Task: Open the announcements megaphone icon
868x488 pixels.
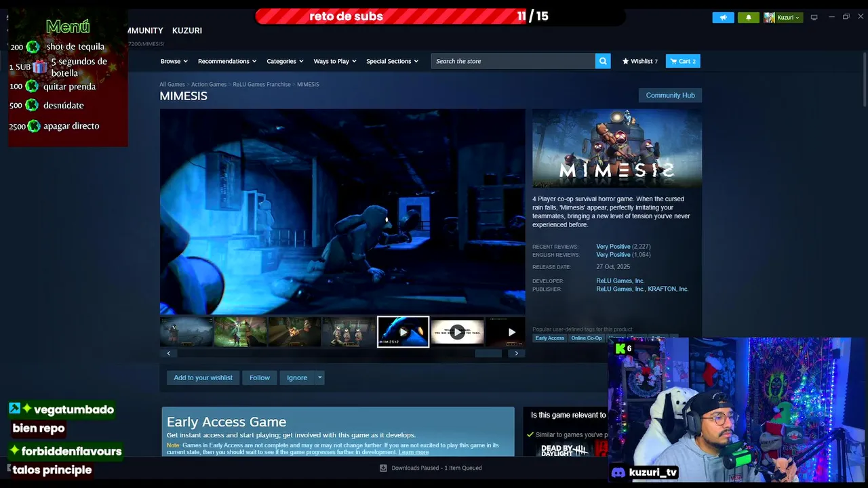Action: (723, 18)
